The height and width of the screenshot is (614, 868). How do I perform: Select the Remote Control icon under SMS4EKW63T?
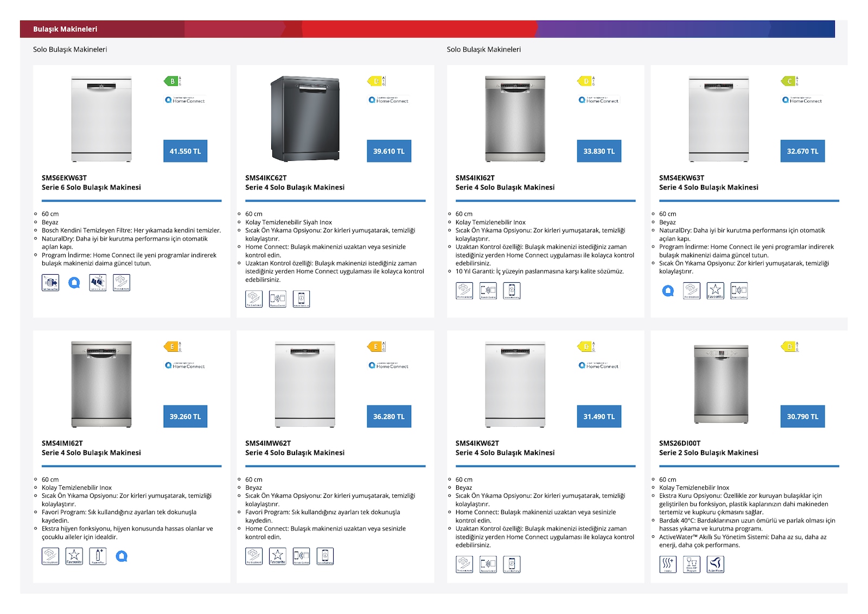pos(739,291)
